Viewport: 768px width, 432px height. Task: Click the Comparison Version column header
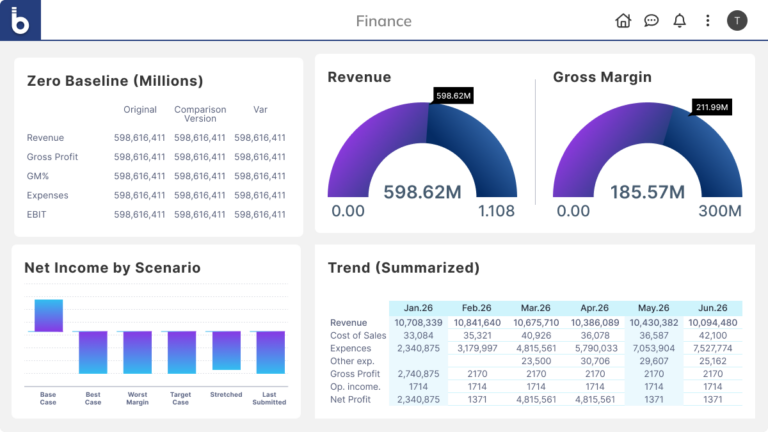click(200, 114)
